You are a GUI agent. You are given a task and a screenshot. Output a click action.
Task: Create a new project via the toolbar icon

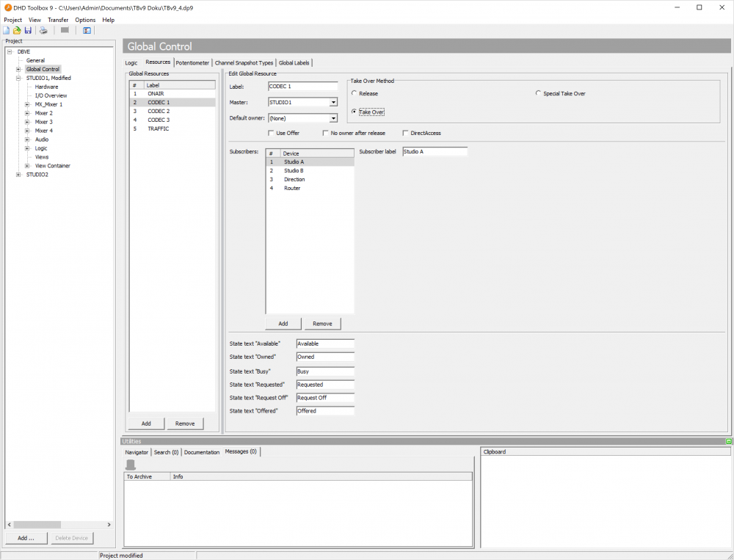pyautogui.click(x=7, y=30)
